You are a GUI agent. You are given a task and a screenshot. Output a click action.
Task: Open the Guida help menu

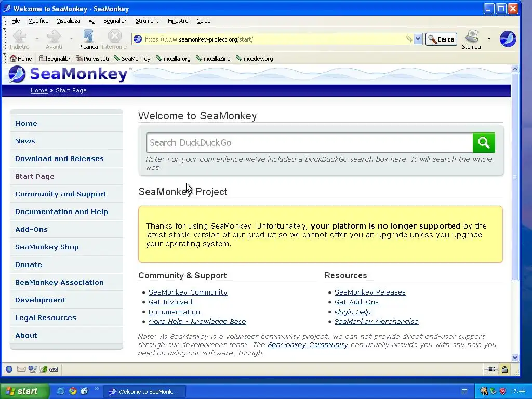(204, 21)
